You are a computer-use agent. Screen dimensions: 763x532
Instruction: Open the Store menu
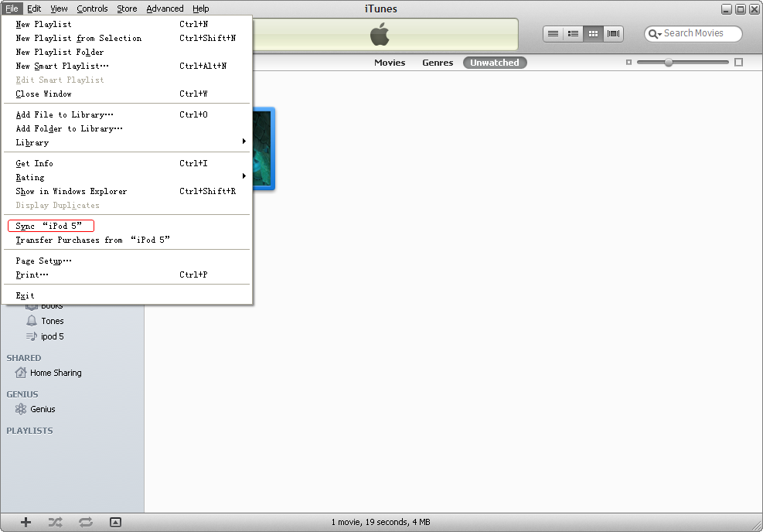click(127, 9)
